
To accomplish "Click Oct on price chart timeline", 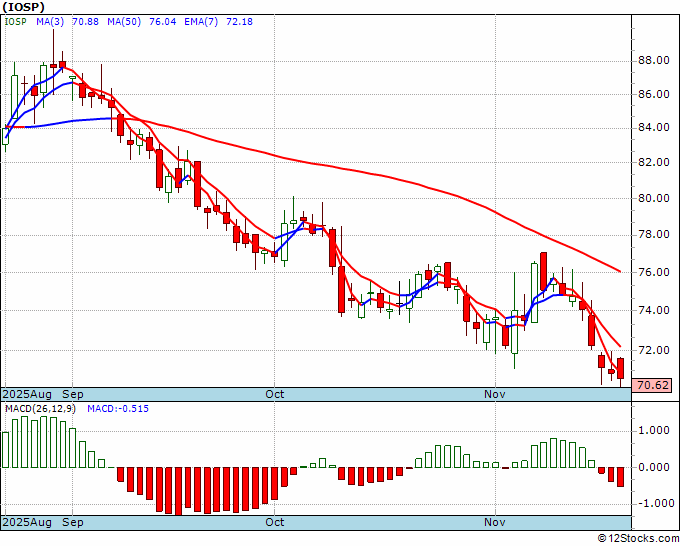I will click(275, 394).
